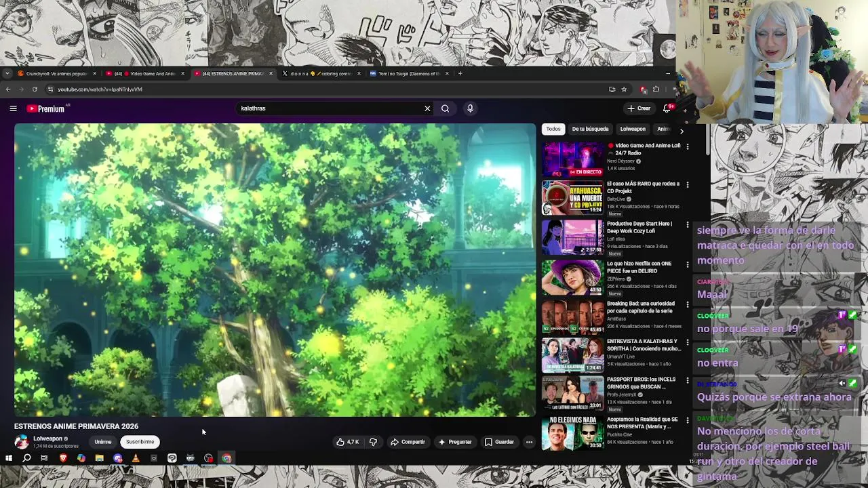Image resolution: width=868 pixels, height=488 pixels.
Task: Open Task View in taskbar
Action: pyautogui.click(x=44, y=458)
